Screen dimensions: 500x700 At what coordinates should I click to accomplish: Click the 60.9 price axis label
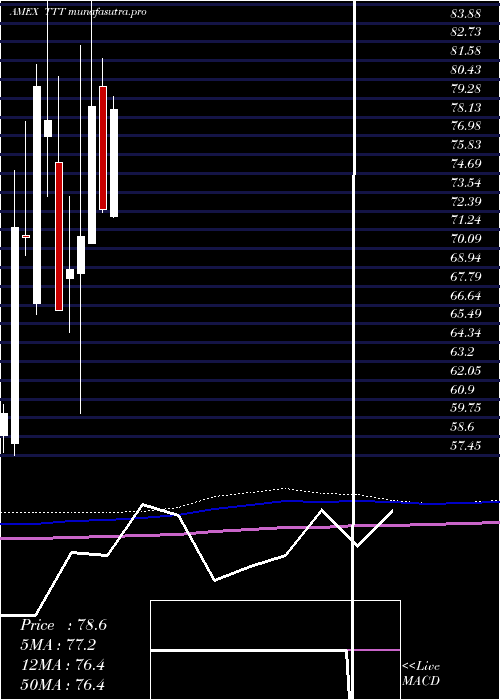[462, 390]
